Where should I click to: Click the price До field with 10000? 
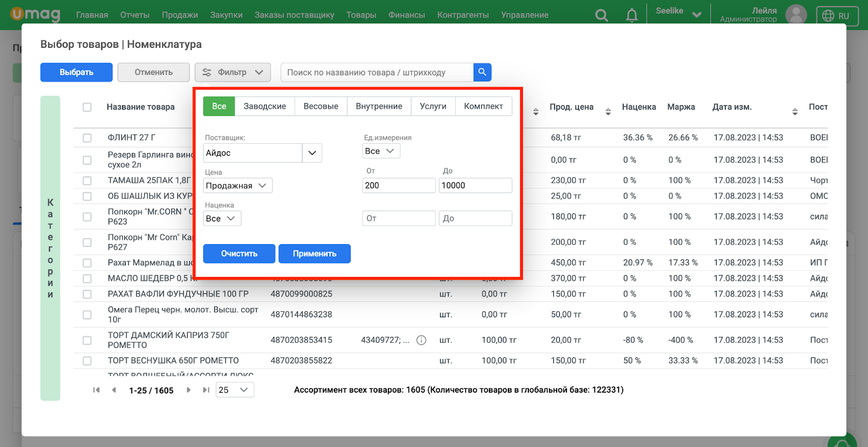(x=475, y=186)
